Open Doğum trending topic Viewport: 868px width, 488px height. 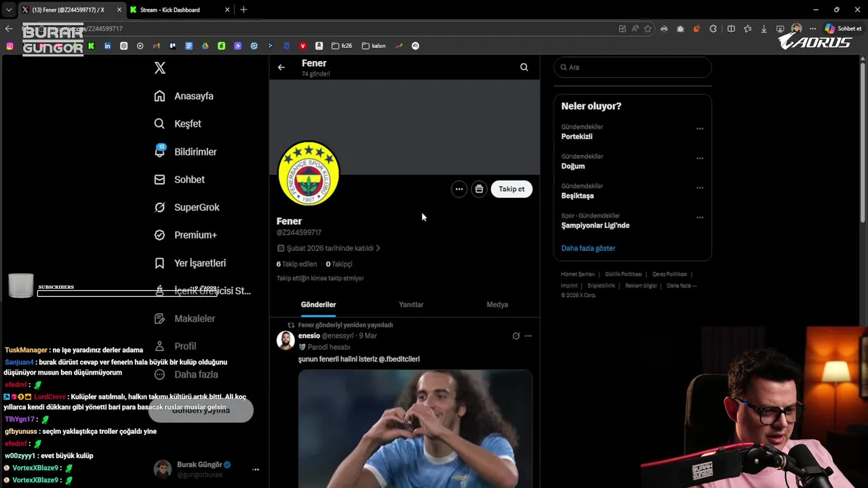573,166
